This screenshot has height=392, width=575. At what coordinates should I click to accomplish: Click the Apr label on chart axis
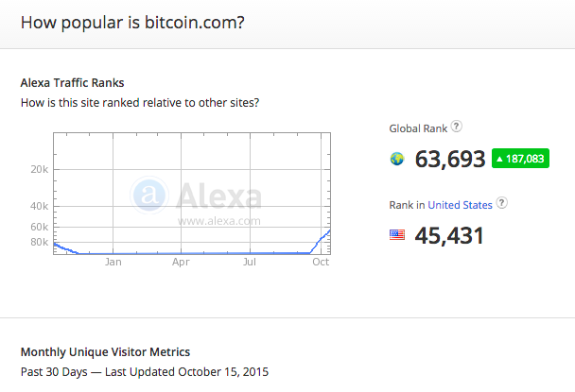tap(181, 262)
